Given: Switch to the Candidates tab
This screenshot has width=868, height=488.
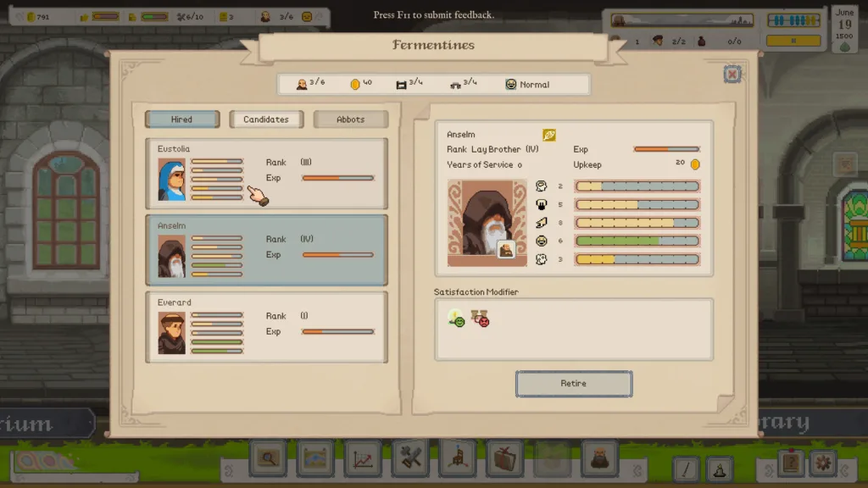Looking at the screenshot, I should (266, 119).
